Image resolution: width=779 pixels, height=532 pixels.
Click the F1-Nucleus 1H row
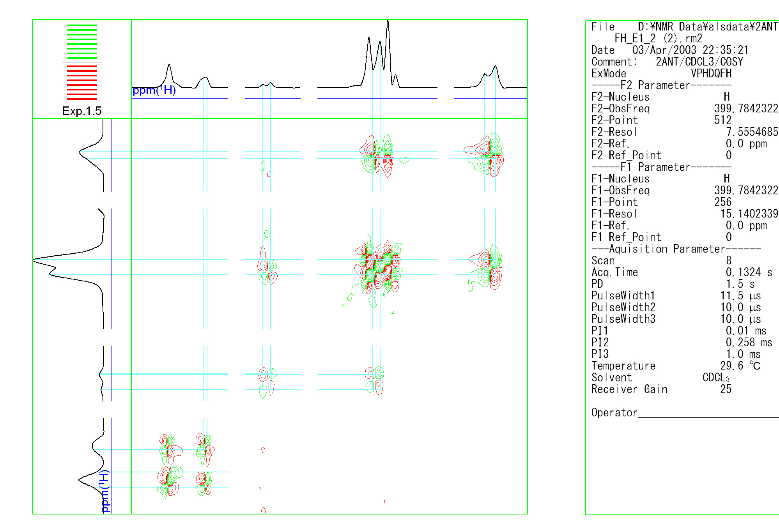point(660,179)
